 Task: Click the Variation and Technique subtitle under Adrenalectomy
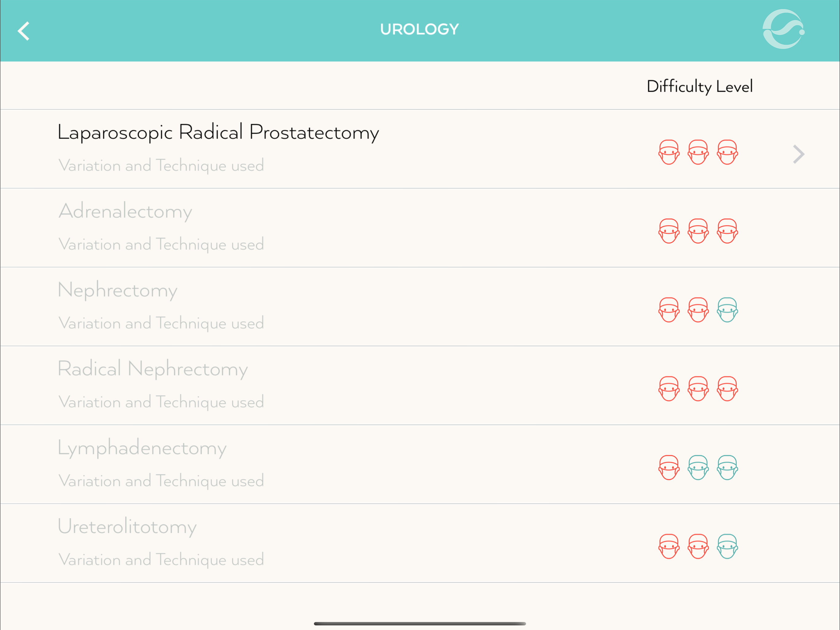pyautogui.click(x=161, y=245)
